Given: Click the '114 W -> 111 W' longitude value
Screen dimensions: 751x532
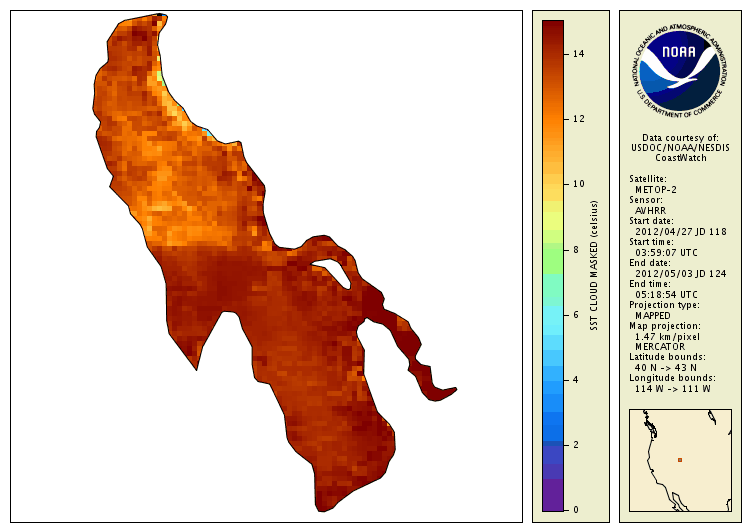Looking at the screenshot, I should (673, 389).
